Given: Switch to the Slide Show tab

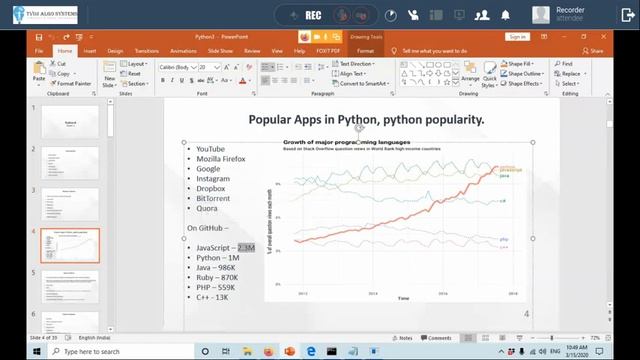Looking at the screenshot, I should [x=220, y=51].
